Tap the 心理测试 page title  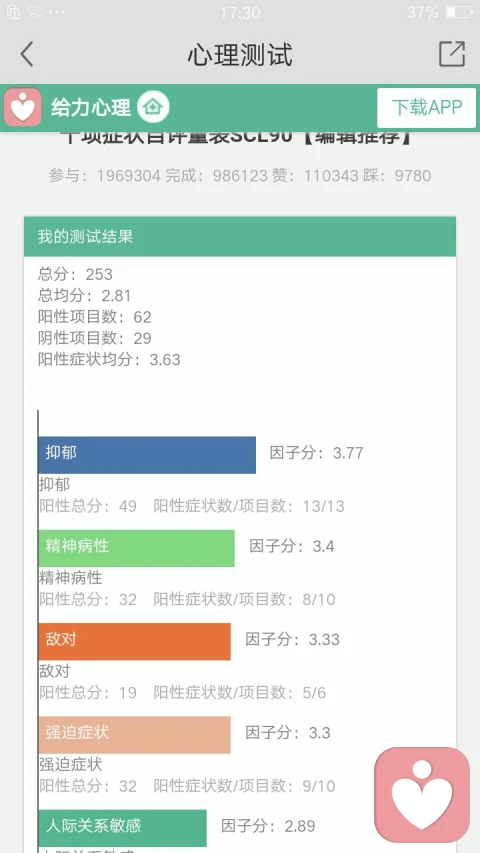pyautogui.click(x=240, y=55)
